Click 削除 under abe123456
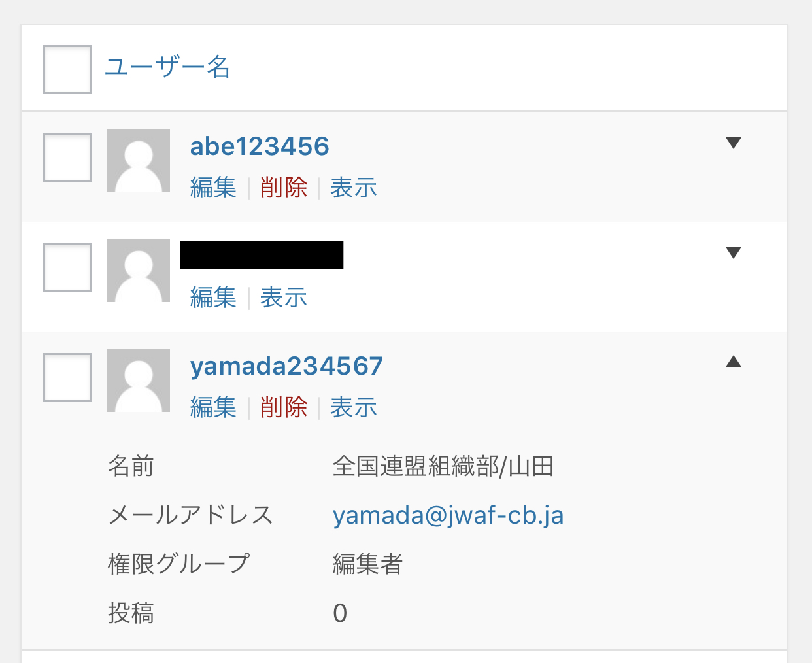 284,188
